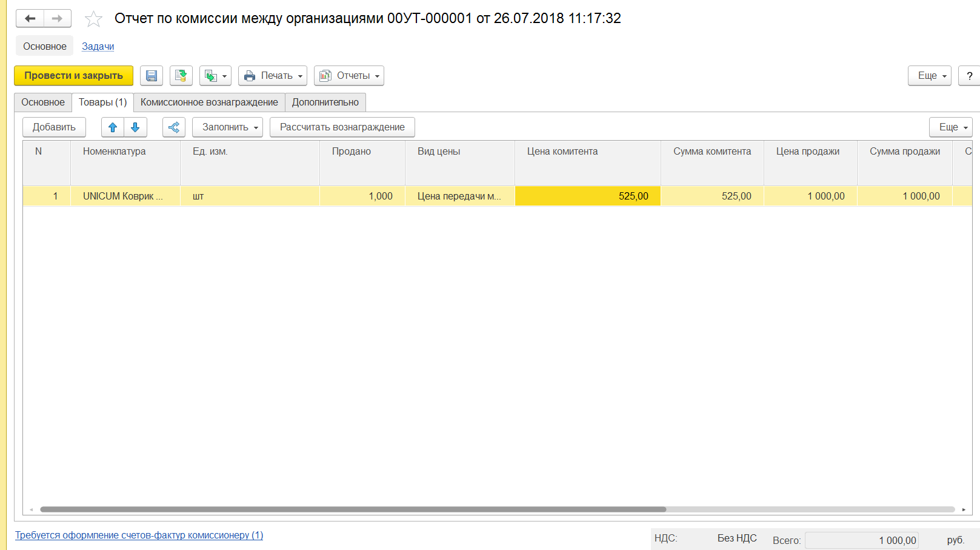Screen dimensions: 980x550
Task: Move row up with blue arrow
Action: coord(113,127)
